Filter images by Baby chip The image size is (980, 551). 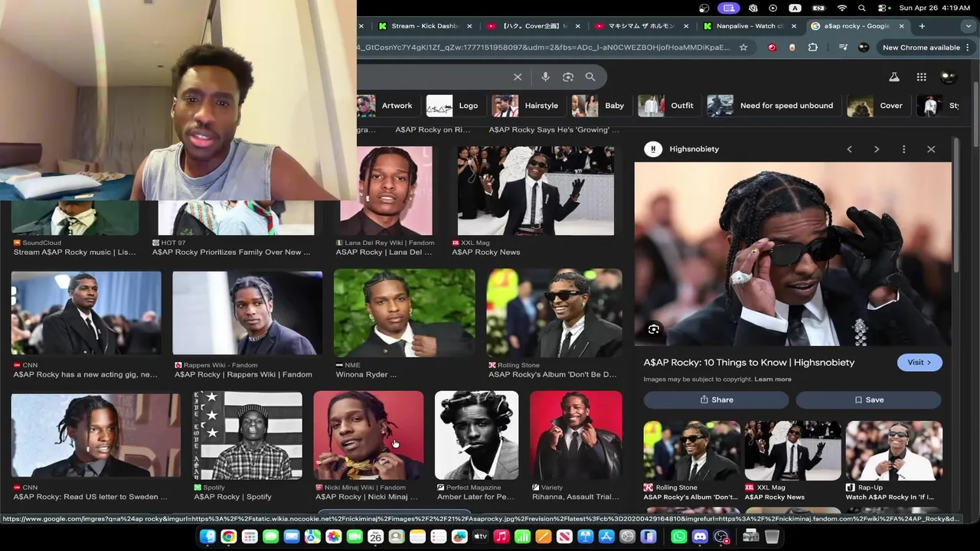click(602, 106)
